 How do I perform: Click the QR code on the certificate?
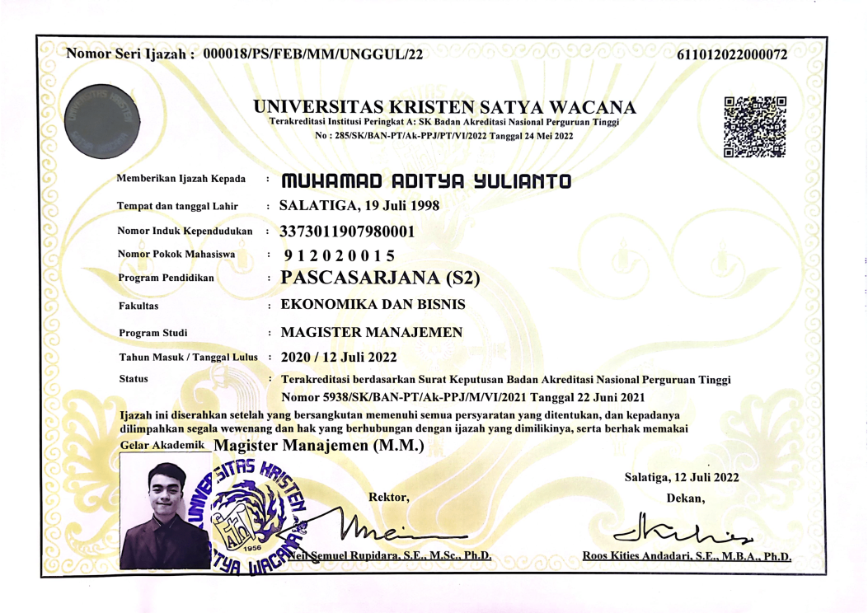click(754, 127)
